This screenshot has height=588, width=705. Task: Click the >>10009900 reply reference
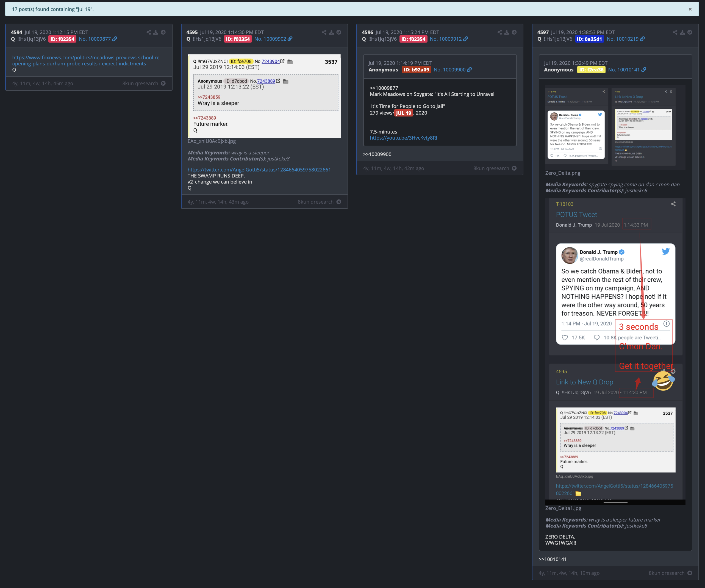(377, 154)
